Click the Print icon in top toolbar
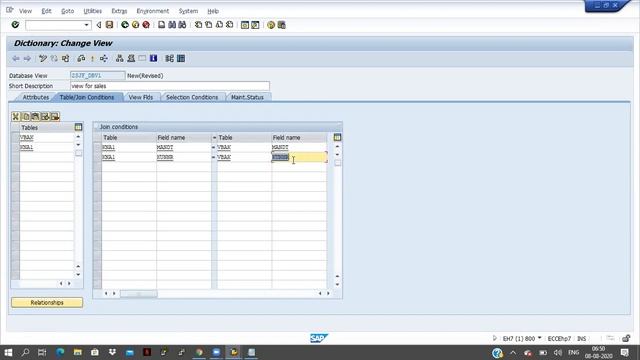 pyautogui.click(x=162, y=25)
